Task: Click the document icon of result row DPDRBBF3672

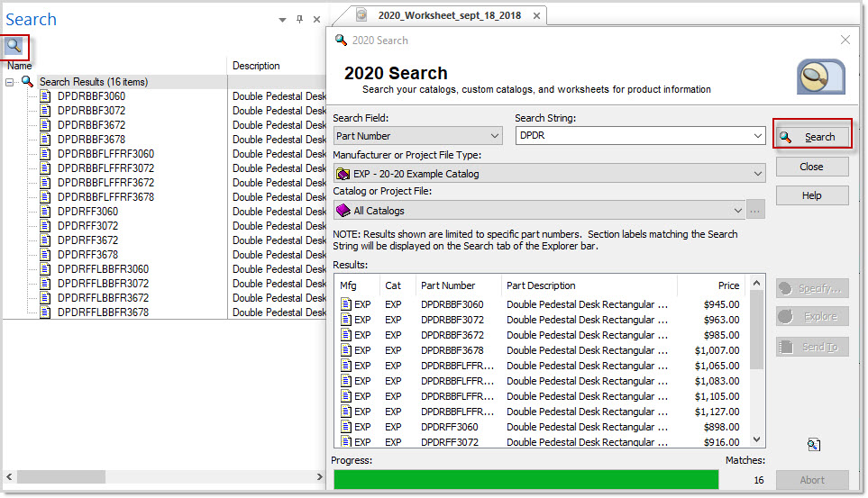Action: pos(346,335)
